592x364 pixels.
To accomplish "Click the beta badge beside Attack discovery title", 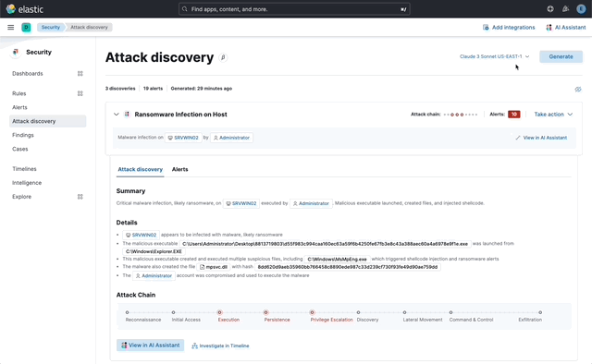I will [223, 57].
